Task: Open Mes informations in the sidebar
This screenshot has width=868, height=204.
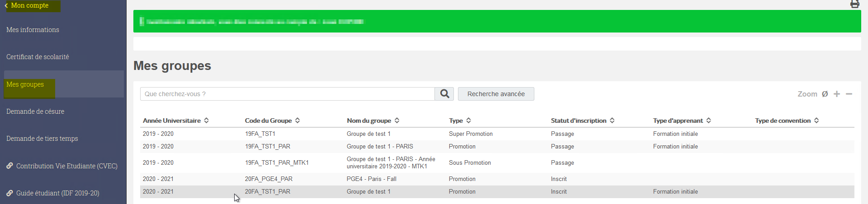Action: click(33, 30)
